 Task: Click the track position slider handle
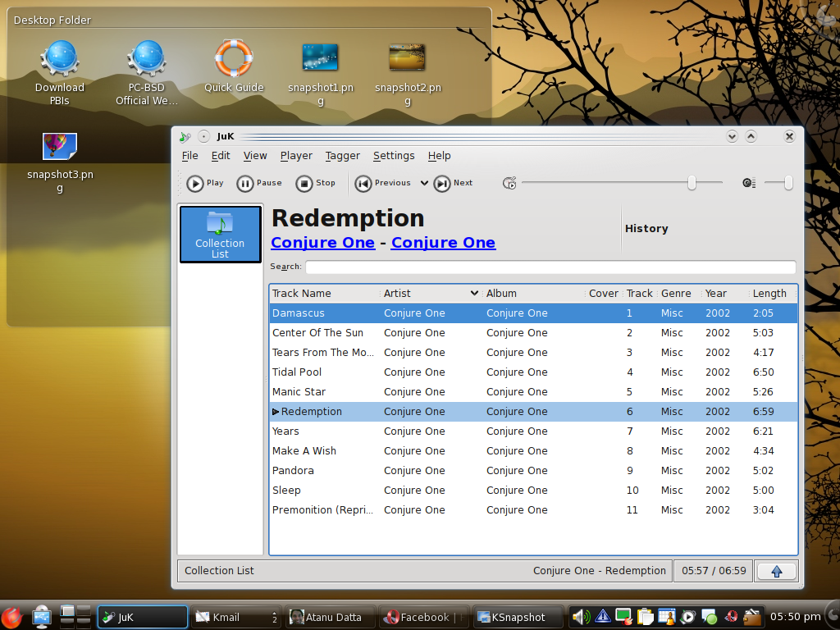point(692,183)
